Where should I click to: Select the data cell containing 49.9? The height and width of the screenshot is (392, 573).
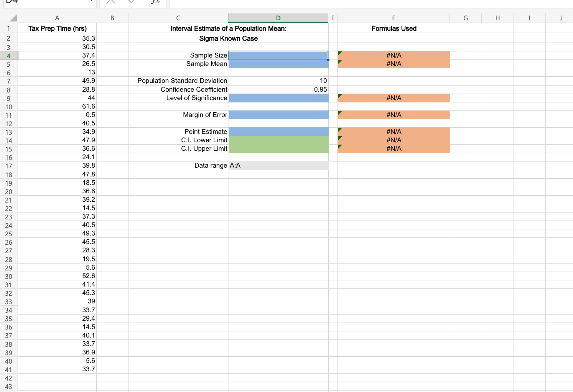click(x=57, y=81)
